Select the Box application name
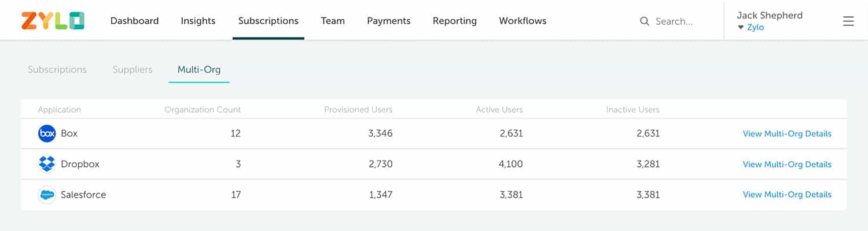This screenshot has width=868, height=231. click(x=69, y=133)
